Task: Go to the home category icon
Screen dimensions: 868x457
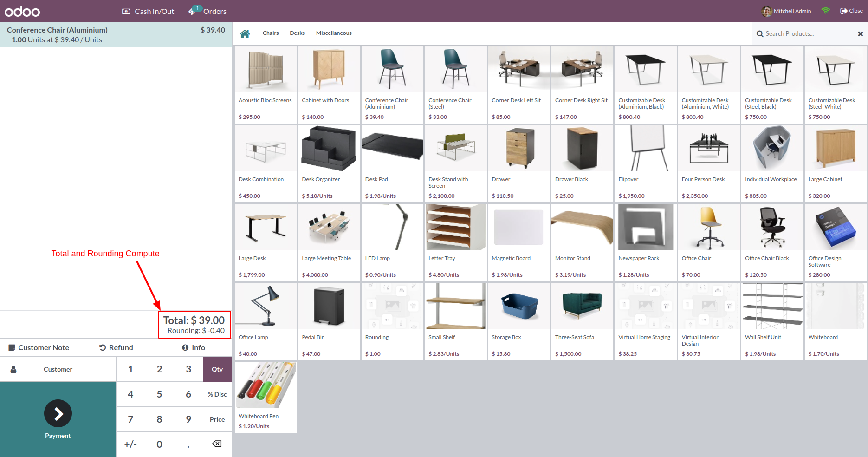Action: click(245, 33)
